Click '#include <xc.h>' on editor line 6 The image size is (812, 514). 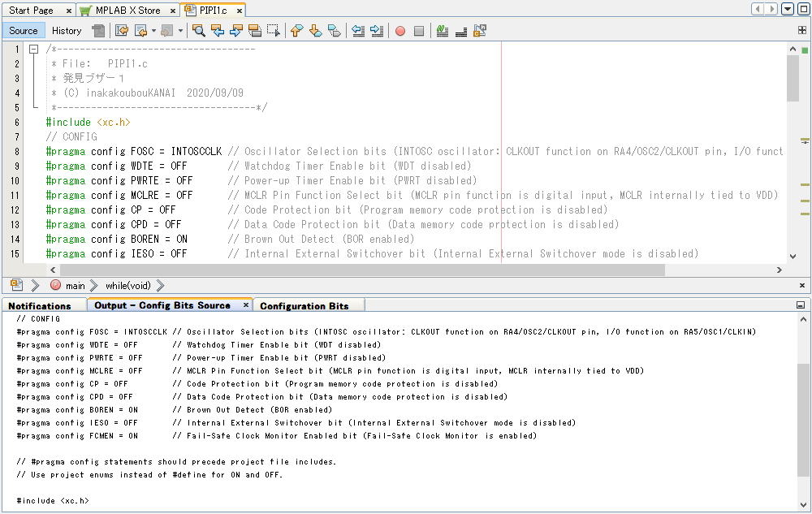(x=88, y=122)
